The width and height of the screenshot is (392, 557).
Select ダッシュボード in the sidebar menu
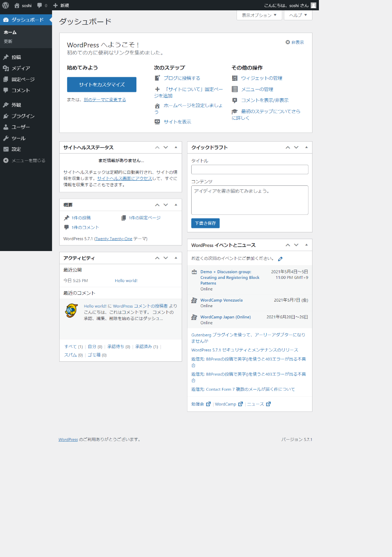[x=26, y=19]
